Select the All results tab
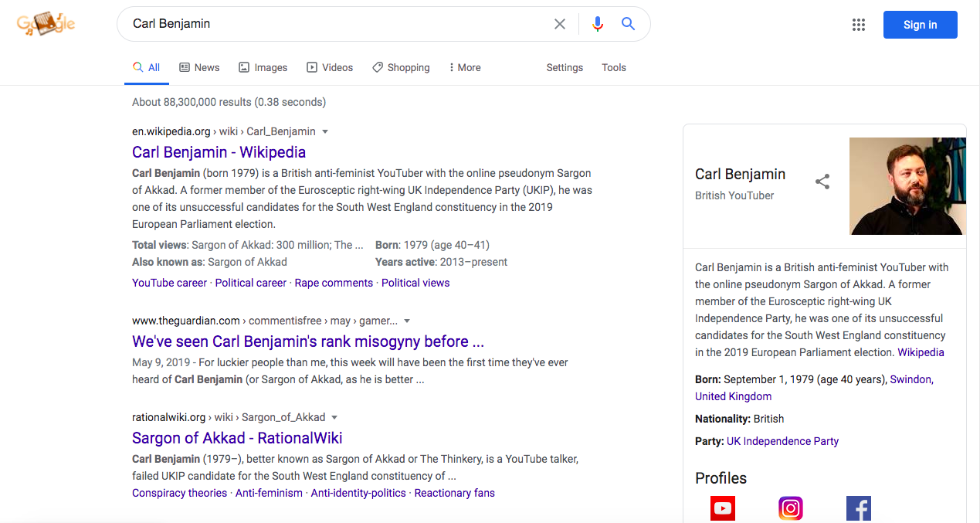 pyautogui.click(x=147, y=67)
